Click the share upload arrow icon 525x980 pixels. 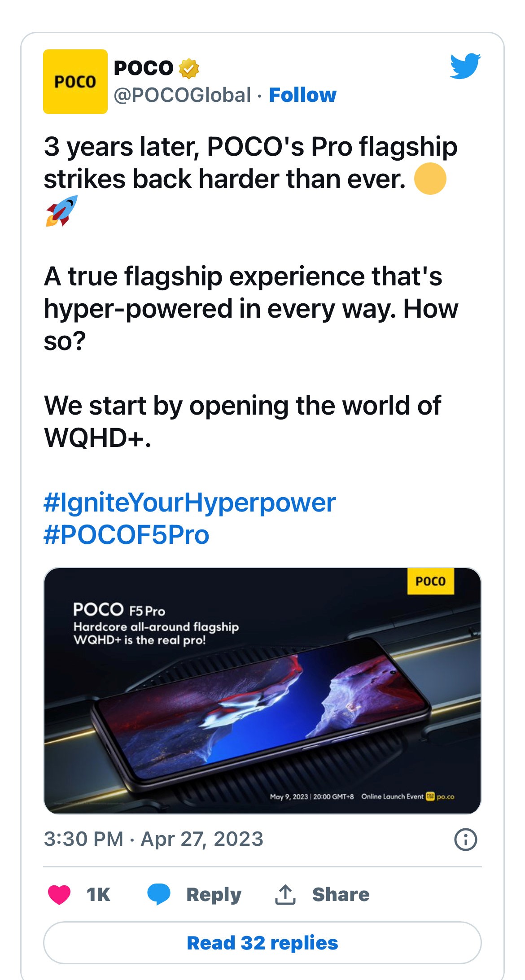point(285,894)
